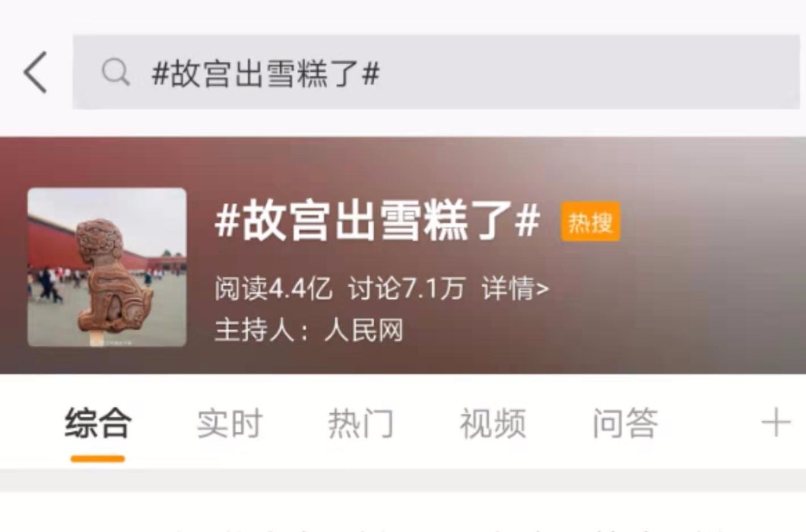
Task: Open the 问答 tab
Action: tap(625, 423)
